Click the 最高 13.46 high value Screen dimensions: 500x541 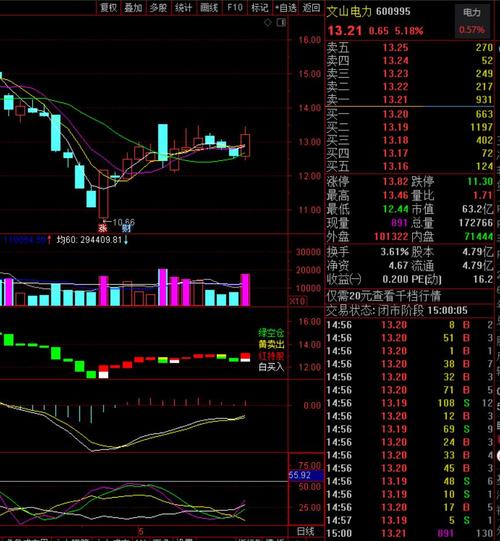pos(395,196)
